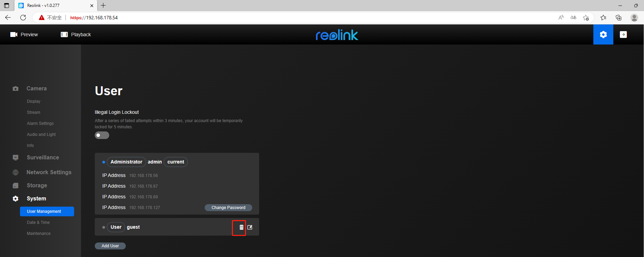Click the Preview camera icon

[x=14, y=34]
